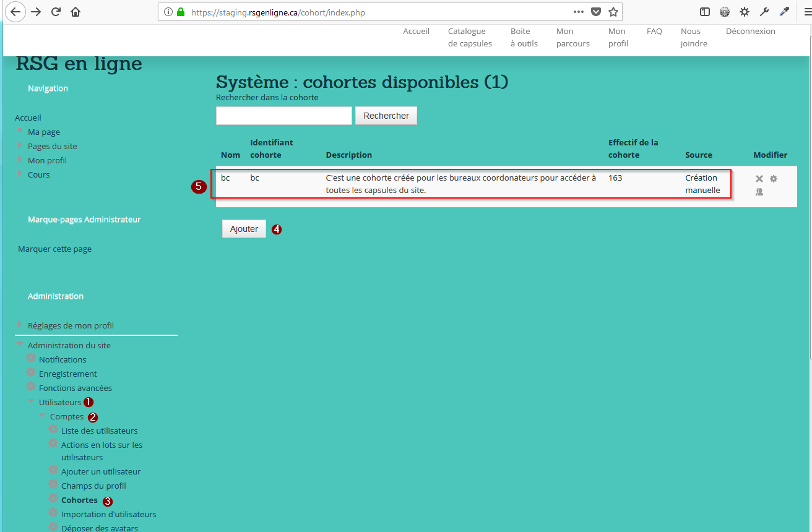Click the eyedropper color picker extension icon

click(784, 12)
